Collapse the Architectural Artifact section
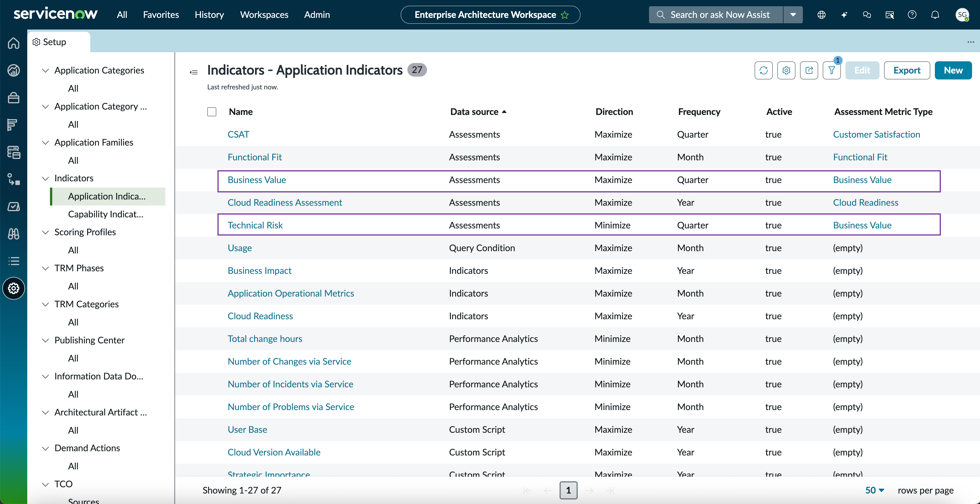The image size is (980, 504). 45,412
